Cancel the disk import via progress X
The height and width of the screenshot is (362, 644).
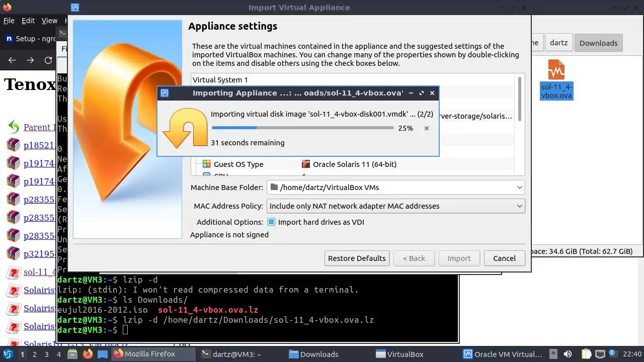(426, 128)
